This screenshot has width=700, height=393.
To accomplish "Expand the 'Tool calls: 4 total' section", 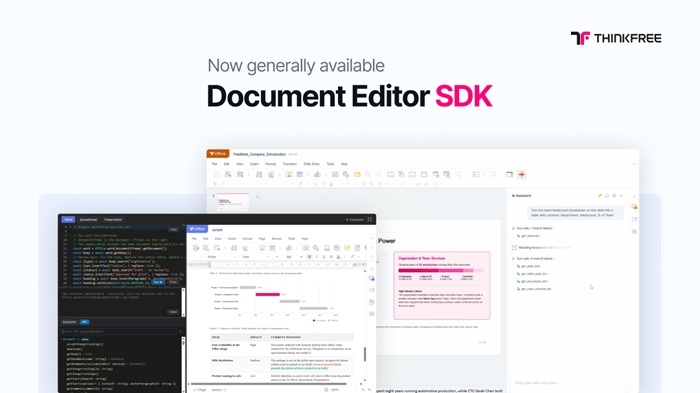I will [533, 259].
